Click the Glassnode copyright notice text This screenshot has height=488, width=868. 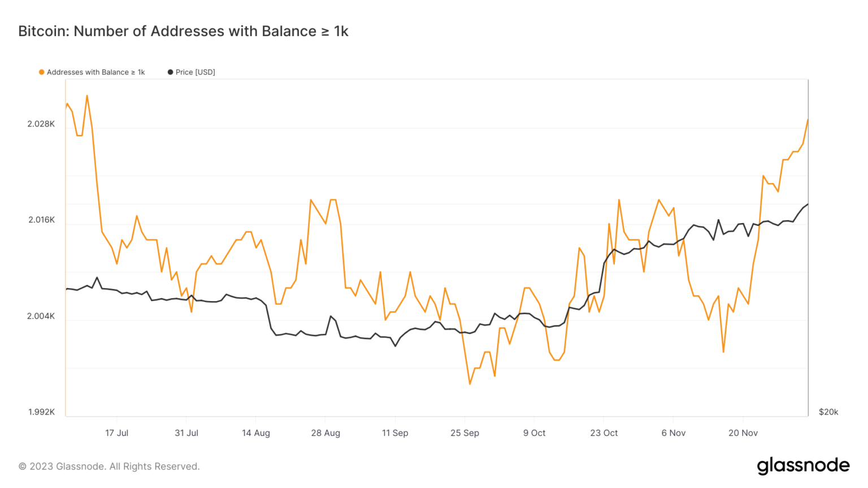[109, 467]
